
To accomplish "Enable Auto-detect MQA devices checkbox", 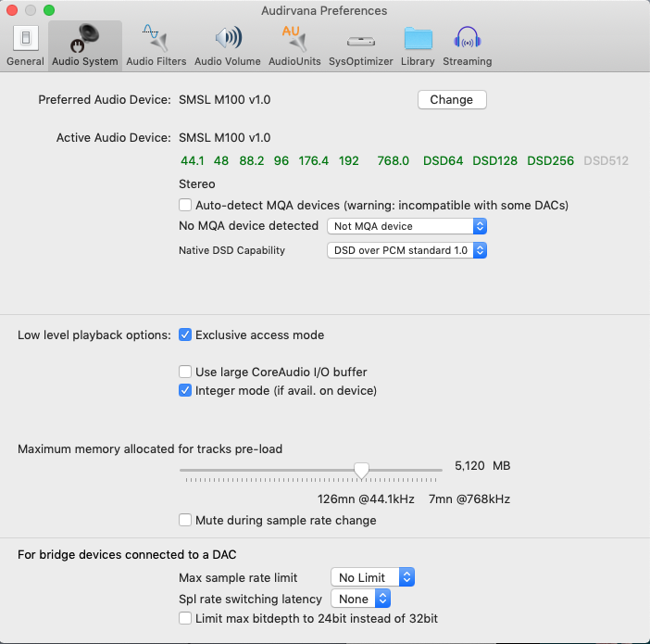I will tap(185, 205).
